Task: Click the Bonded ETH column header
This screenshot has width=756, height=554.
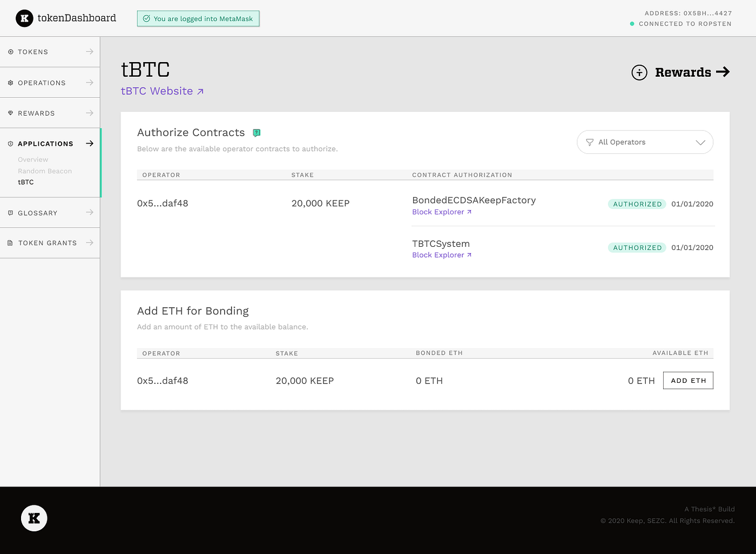Action: coord(439,353)
